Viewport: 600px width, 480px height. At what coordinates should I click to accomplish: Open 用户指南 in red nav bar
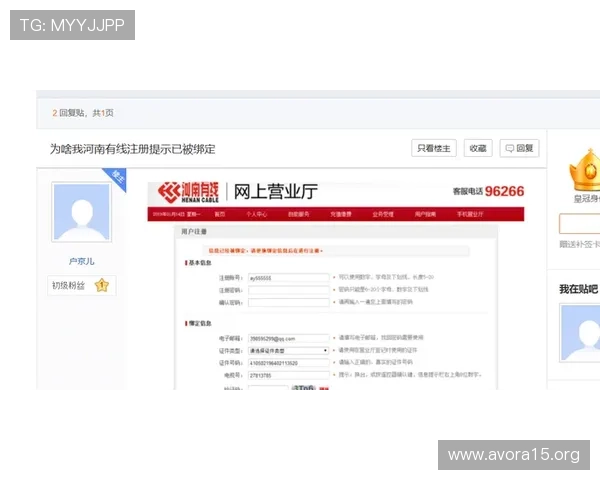(425, 214)
